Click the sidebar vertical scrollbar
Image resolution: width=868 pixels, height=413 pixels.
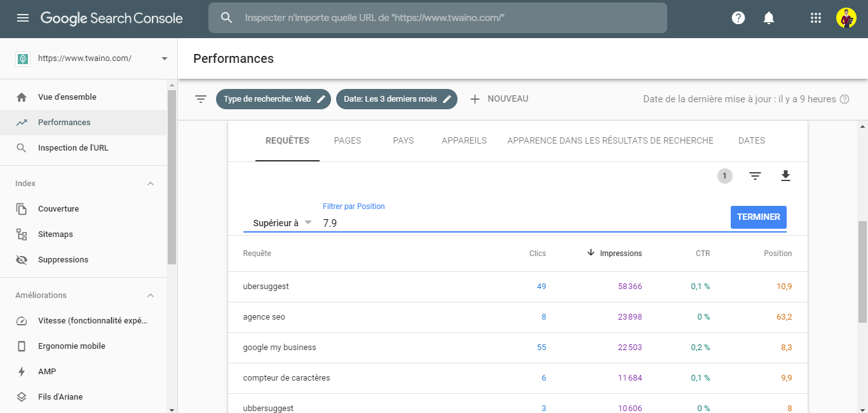tap(172, 177)
